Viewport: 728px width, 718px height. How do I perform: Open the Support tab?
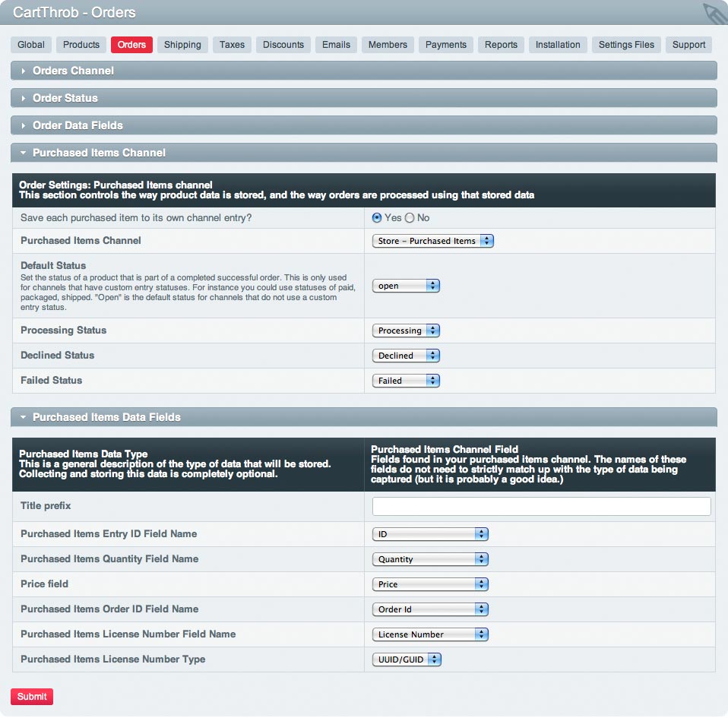click(688, 45)
